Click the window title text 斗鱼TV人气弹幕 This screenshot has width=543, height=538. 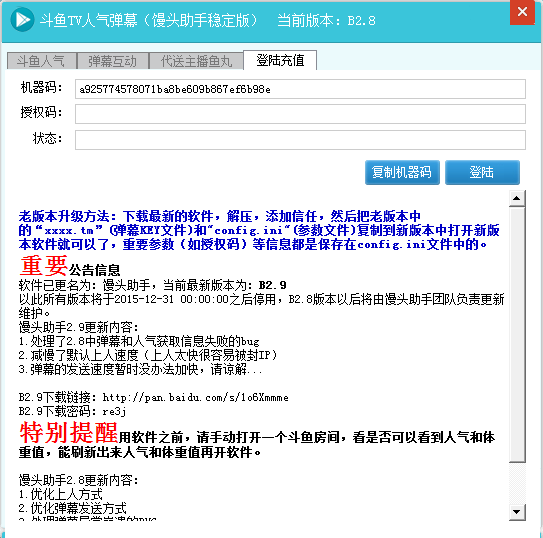pyautogui.click(x=89, y=20)
